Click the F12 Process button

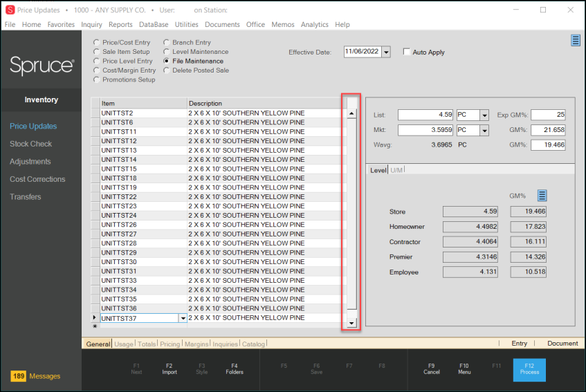[x=529, y=370]
